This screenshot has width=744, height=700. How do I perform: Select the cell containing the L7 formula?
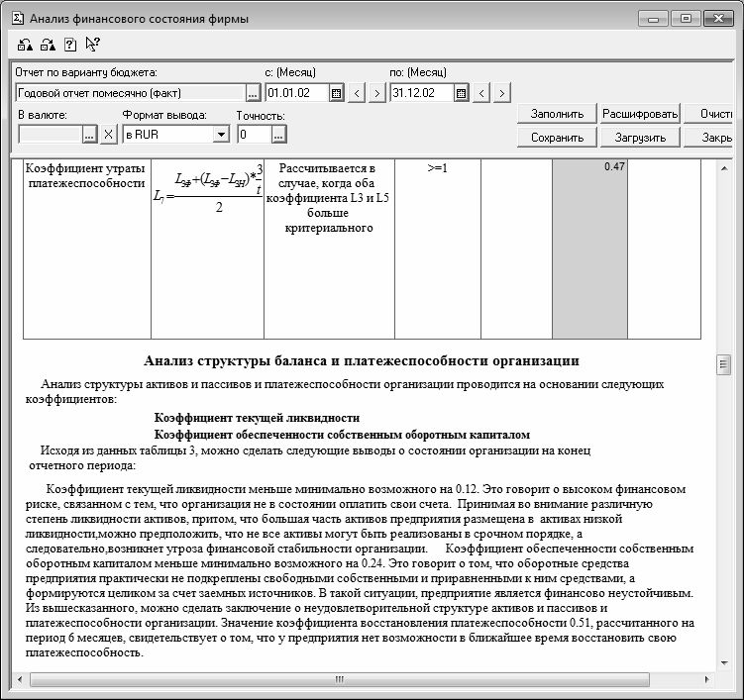[x=207, y=249]
